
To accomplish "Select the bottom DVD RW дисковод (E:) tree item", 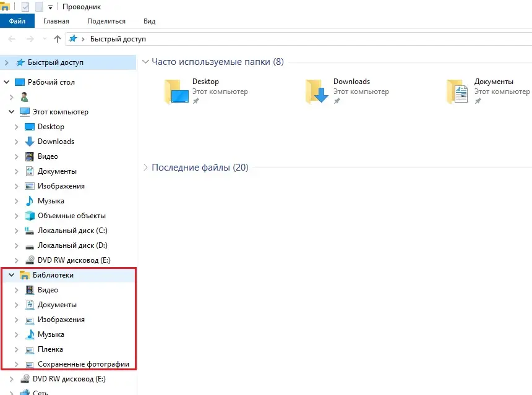I will tap(69, 379).
